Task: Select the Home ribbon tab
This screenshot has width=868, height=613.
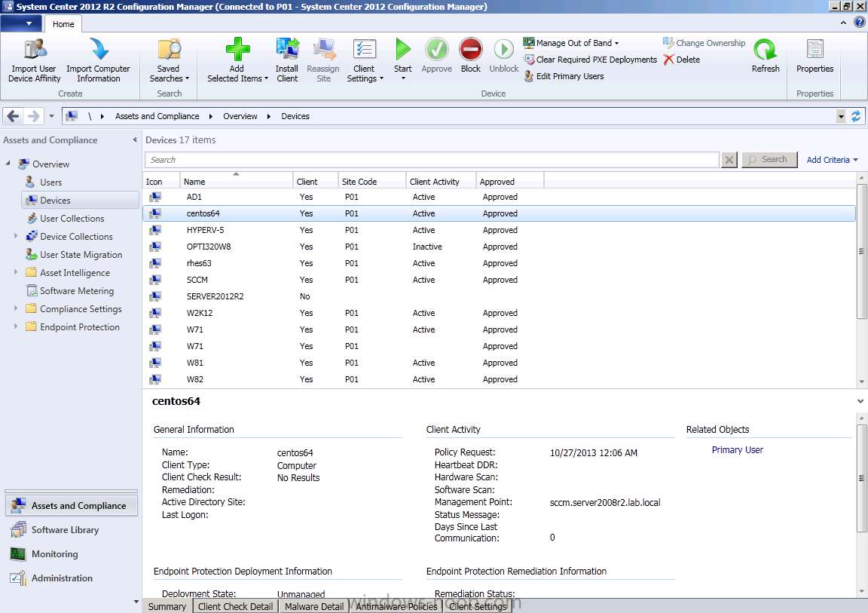Action: (63, 24)
